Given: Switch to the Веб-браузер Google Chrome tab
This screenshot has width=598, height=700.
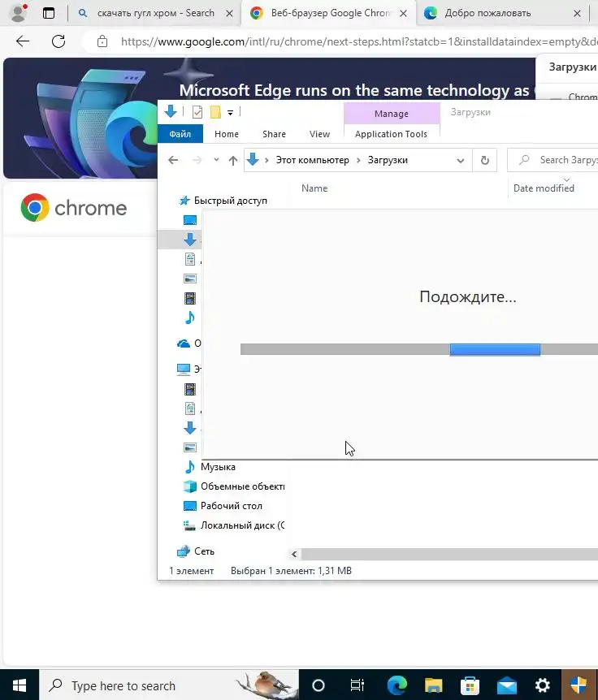Looking at the screenshot, I should pos(330,13).
